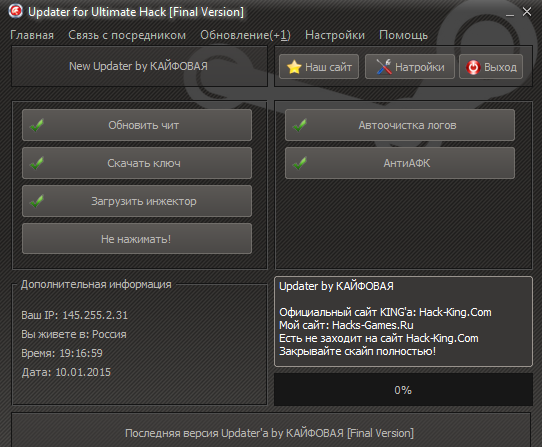Open the Помощь menu

pyautogui.click(x=403, y=35)
